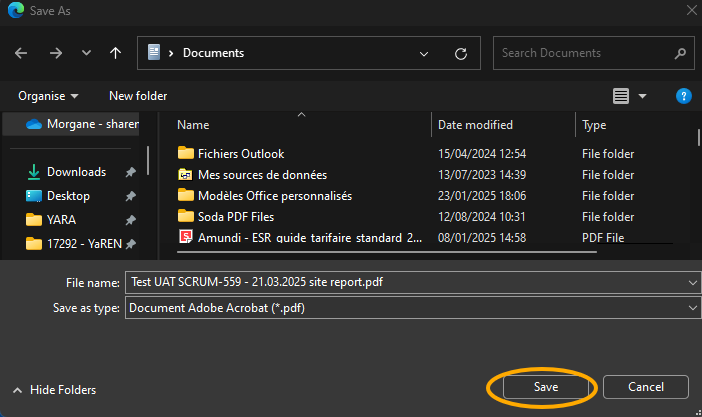This screenshot has height=417, width=702.
Task: Open the Organise menu
Action: [x=48, y=96]
